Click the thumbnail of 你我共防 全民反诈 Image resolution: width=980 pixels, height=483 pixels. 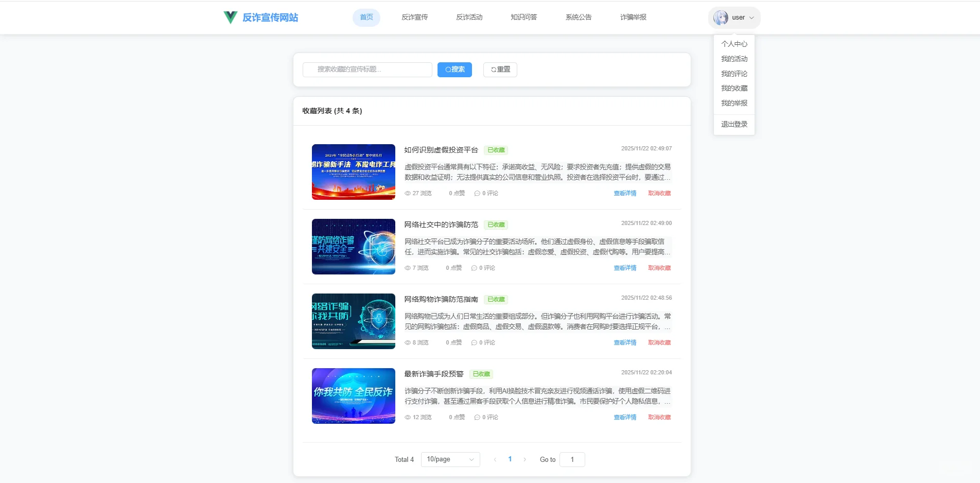point(353,396)
